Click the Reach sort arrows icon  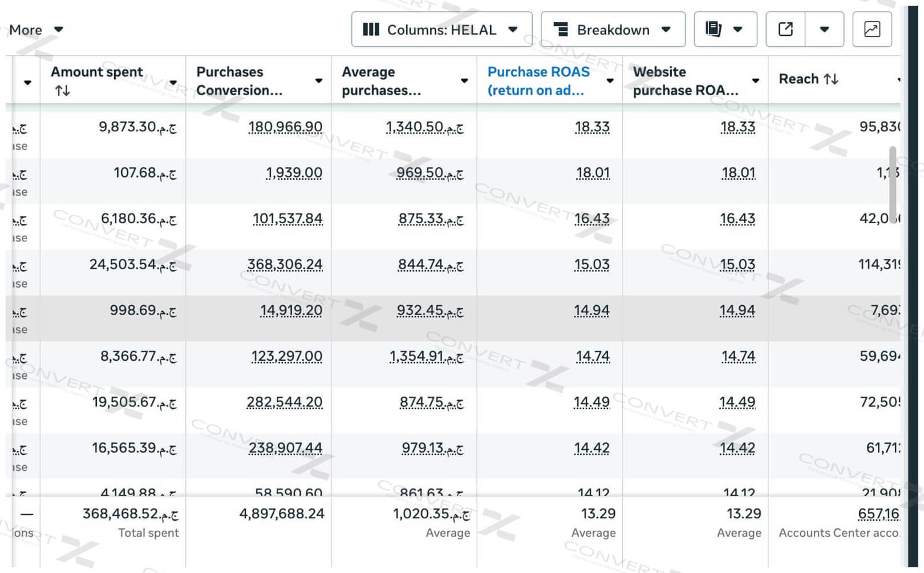pos(832,79)
